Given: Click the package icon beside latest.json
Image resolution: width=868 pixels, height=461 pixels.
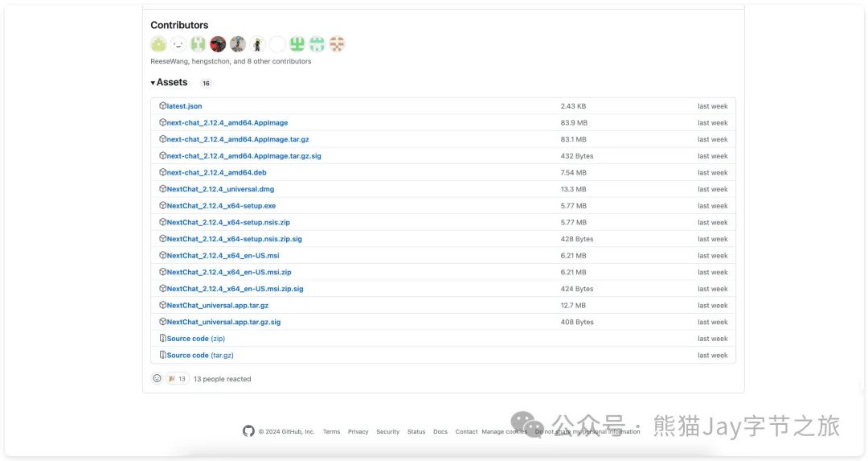Looking at the screenshot, I should [x=162, y=106].
